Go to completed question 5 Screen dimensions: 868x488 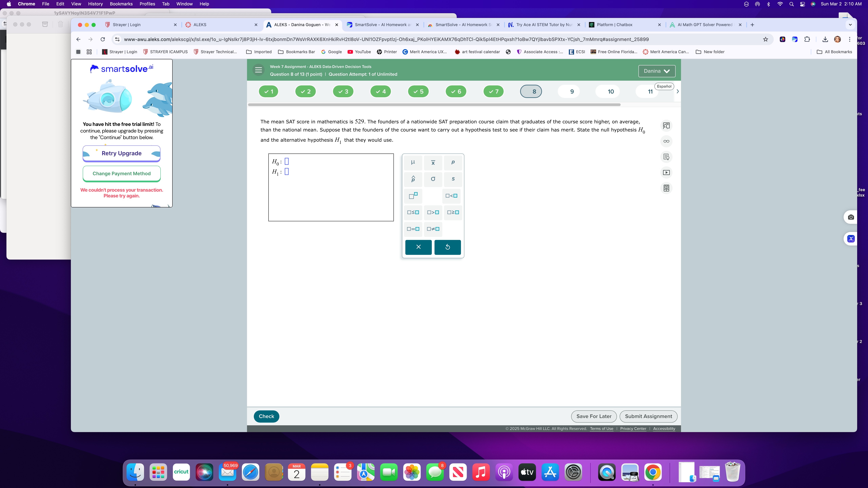[418, 92]
